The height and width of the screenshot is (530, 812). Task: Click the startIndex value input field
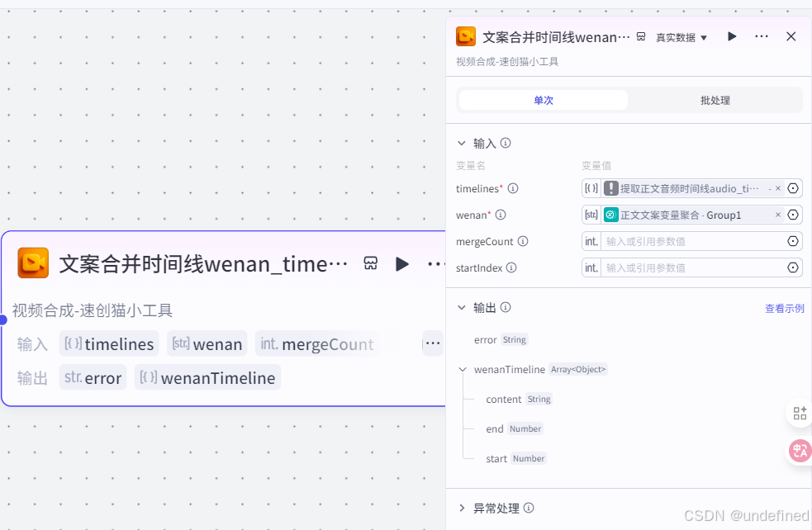point(692,267)
